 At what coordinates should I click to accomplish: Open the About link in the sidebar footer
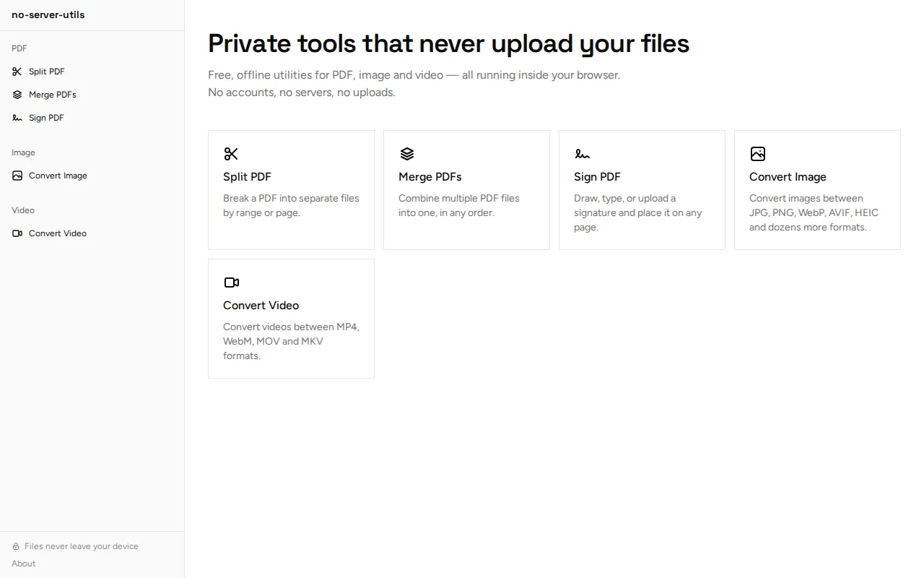[24, 564]
